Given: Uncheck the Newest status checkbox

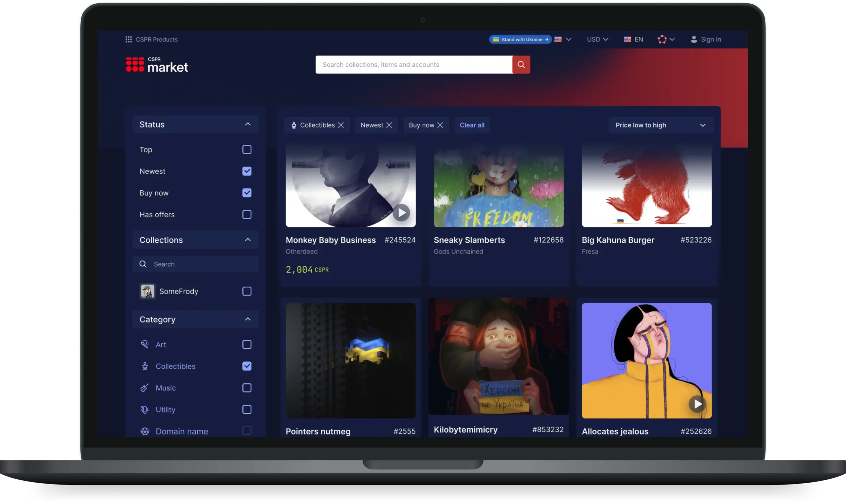Looking at the screenshot, I should pyautogui.click(x=247, y=171).
